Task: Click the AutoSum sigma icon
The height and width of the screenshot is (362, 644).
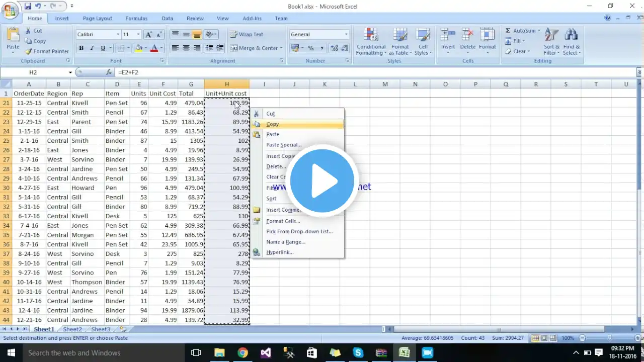Action: pyautogui.click(x=508, y=31)
